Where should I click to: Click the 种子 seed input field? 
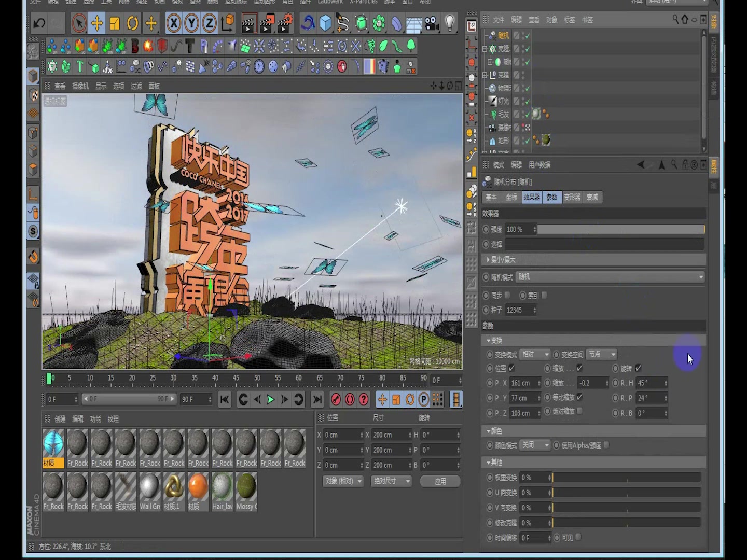521,310
